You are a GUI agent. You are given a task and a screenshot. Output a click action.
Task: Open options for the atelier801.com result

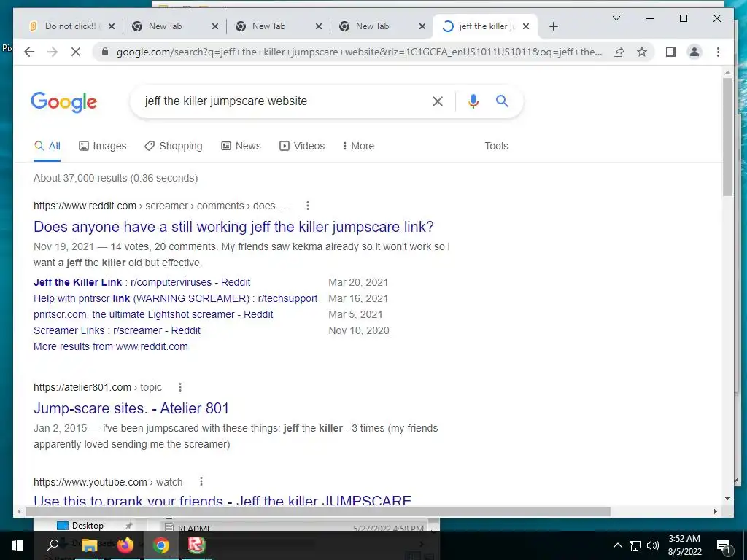click(x=180, y=387)
